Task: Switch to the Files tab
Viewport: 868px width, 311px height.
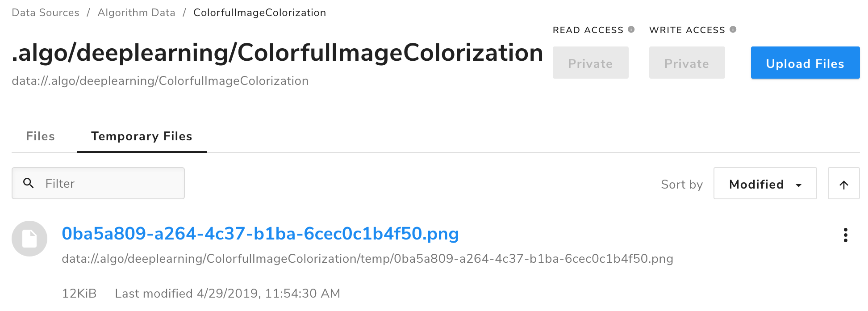Action: [40, 136]
